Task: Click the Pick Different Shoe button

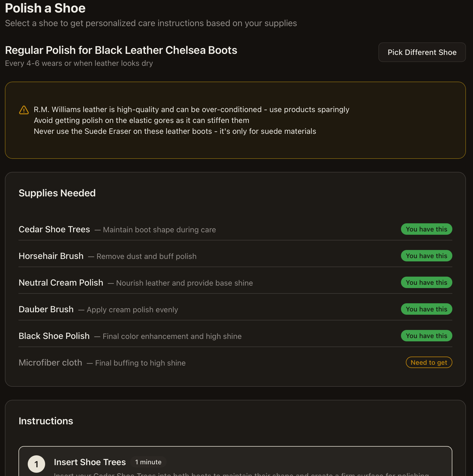Action: click(422, 52)
